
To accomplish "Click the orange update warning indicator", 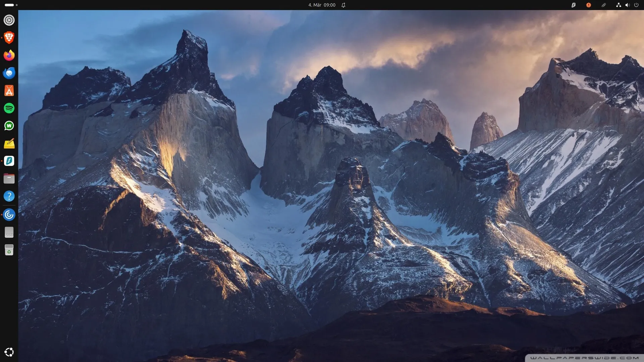I will [x=589, y=5].
